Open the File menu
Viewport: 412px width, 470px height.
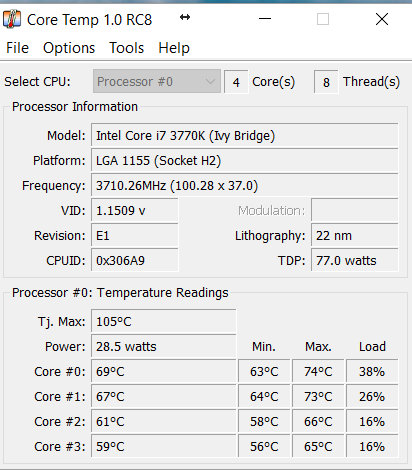(17, 48)
